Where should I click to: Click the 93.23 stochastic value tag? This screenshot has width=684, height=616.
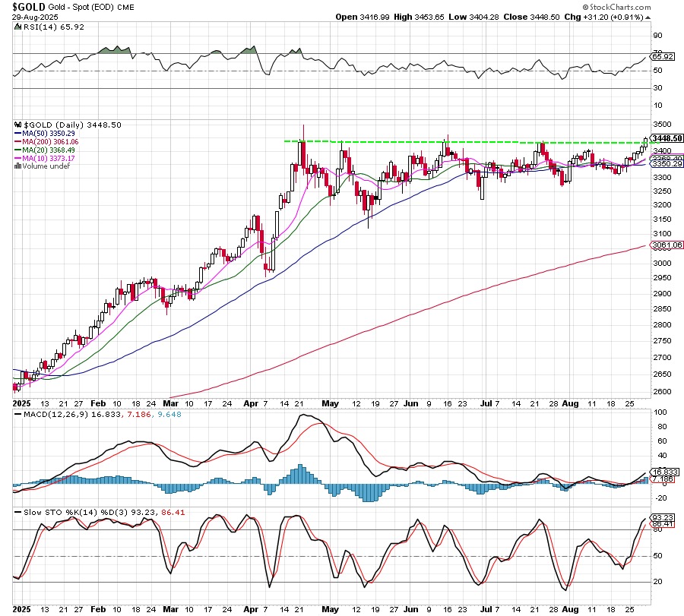pos(663,516)
